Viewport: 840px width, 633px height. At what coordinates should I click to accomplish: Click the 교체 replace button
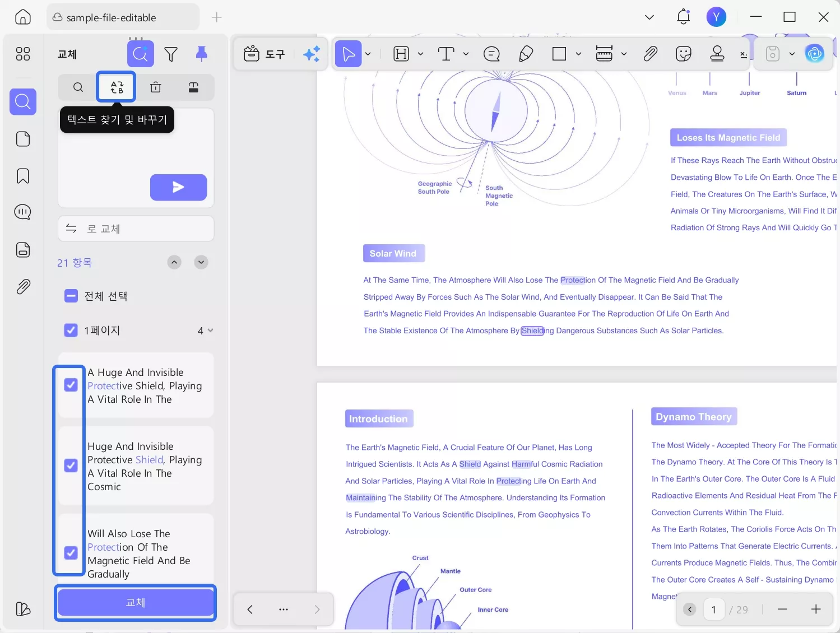(136, 603)
